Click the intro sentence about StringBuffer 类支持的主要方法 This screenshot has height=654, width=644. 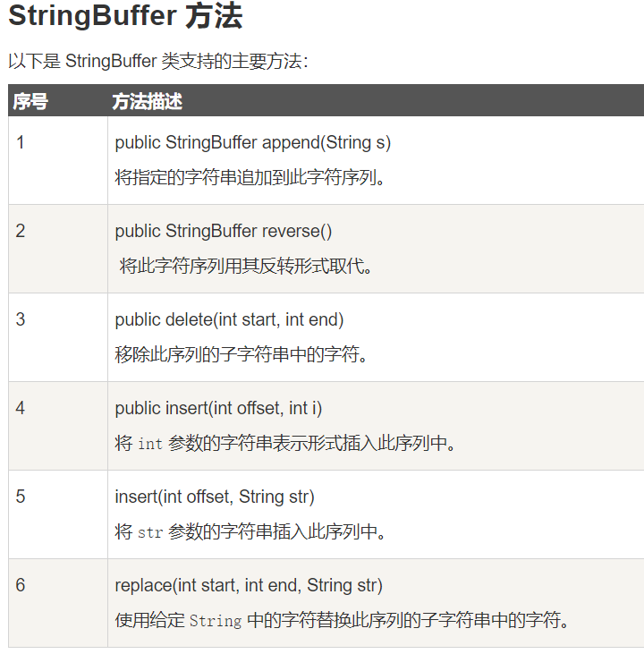pyautogui.click(x=157, y=61)
